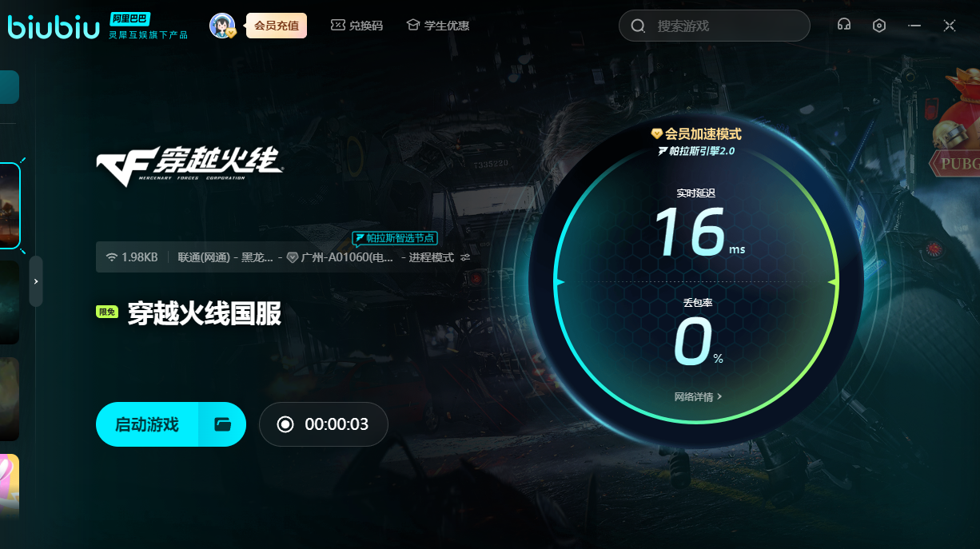Image resolution: width=980 pixels, height=549 pixels.
Task: Click the search magnifier icon
Action: pos(638,26)
